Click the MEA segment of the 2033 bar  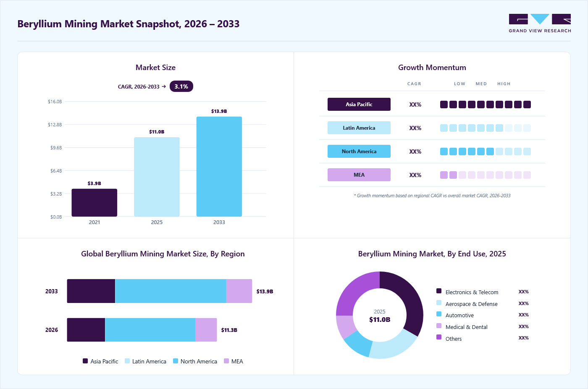click(239, 291)
